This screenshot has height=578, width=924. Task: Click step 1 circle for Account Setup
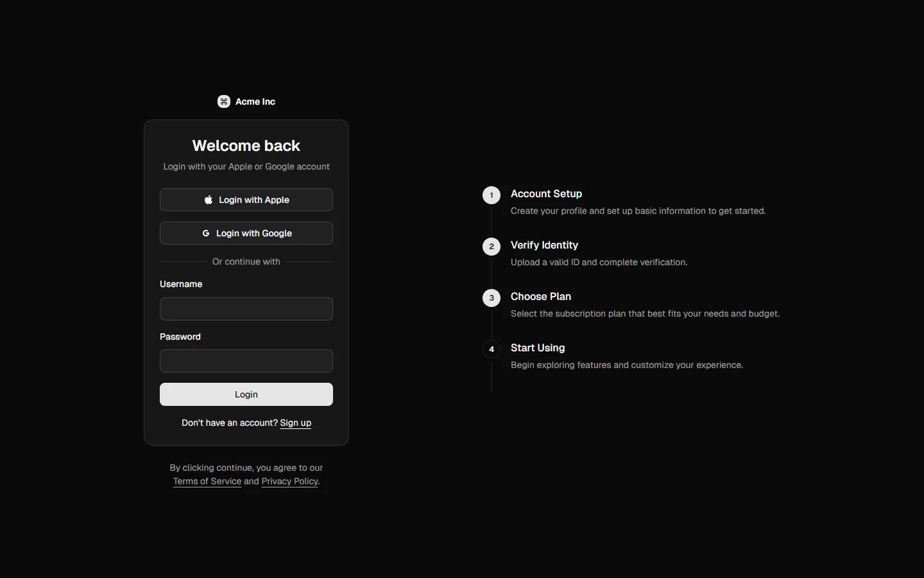click(x=492, y=195)
